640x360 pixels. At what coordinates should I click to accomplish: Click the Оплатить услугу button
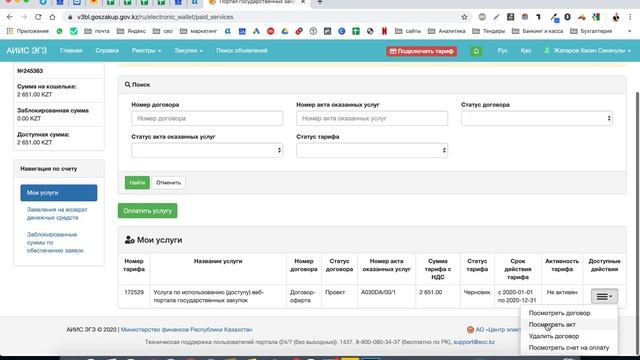coord(147,211)
